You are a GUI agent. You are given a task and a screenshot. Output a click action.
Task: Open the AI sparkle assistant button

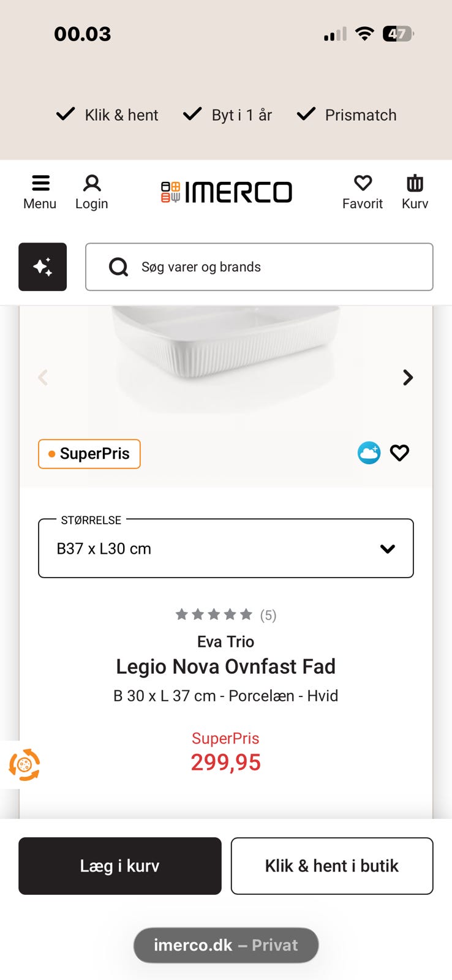click(43, 267)
